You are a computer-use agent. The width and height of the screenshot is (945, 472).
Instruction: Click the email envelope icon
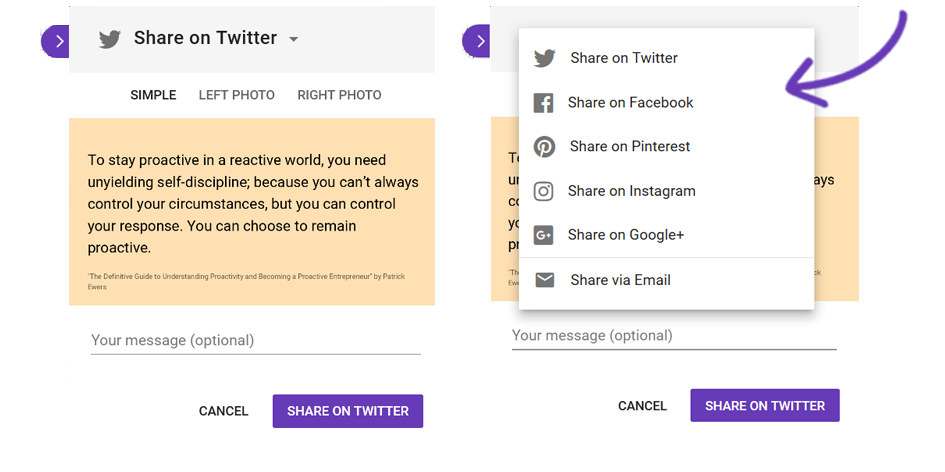tap(544, 280)
